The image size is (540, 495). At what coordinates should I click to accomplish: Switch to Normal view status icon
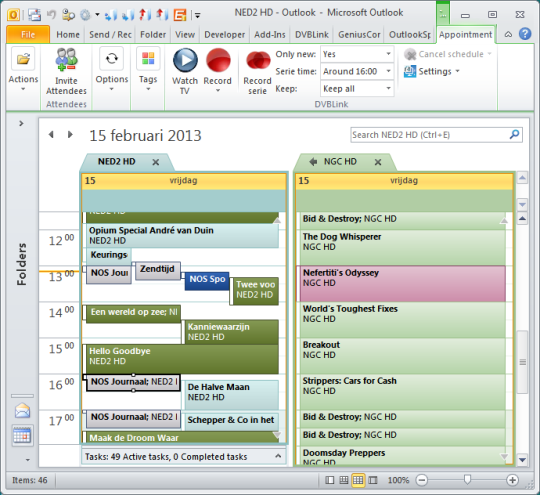[x=330, y=480]
